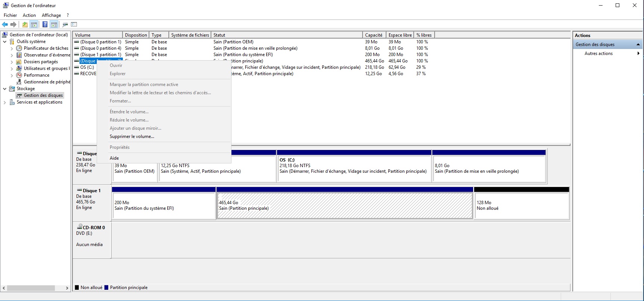The width and height of the screenshot is (644, 301).
Task: Click the blue Back arrow in toolbar
Action: [x=5, y=25]
